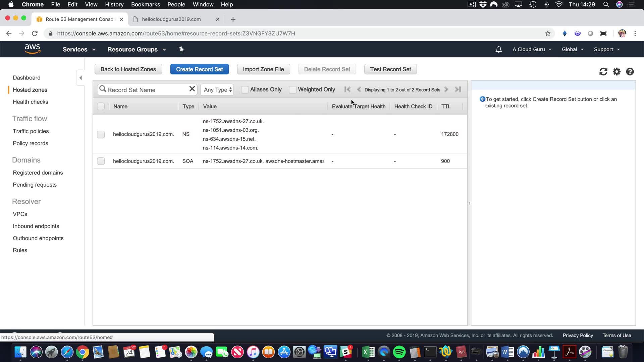Click the Create Record Set button
The width and height of the screenshot is (644, 362).
point(199,69)
